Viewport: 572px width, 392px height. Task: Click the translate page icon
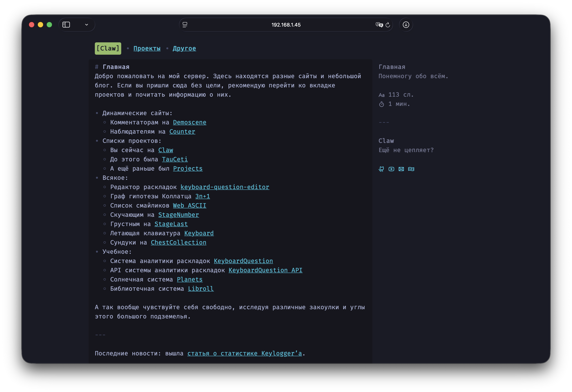[379, 25]
